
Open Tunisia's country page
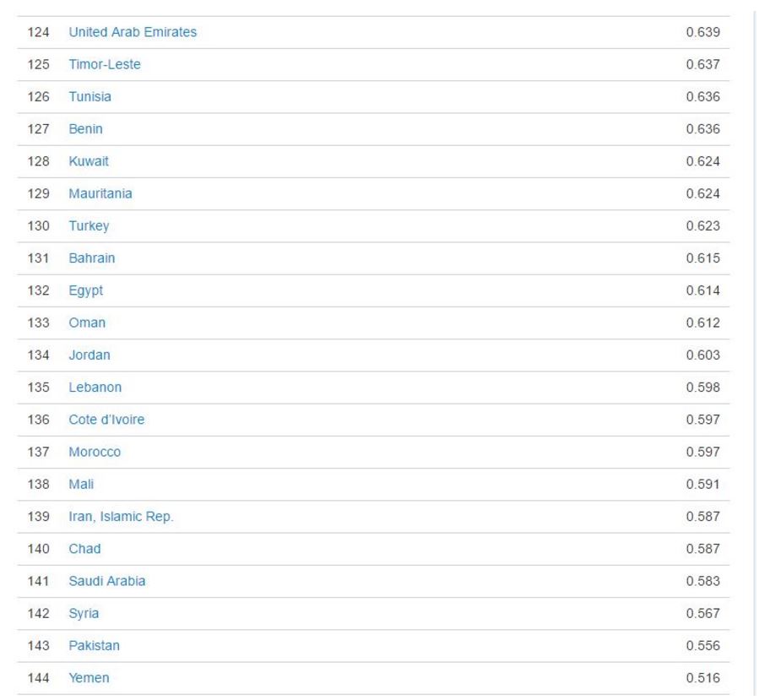pos(89,97)
